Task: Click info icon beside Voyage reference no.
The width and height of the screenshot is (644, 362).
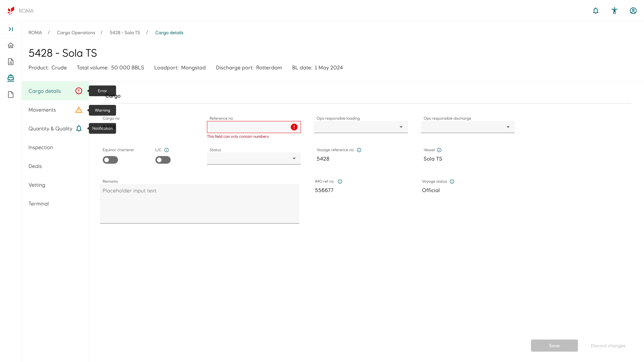Action: click(x=359, y=150)
